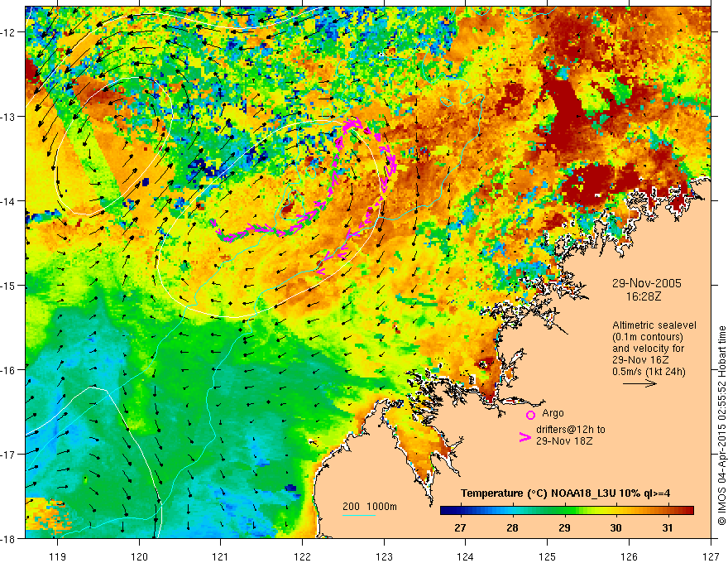Click the color bar '28' tick label
Screen dimensions: 728x563
click(512, 528)
